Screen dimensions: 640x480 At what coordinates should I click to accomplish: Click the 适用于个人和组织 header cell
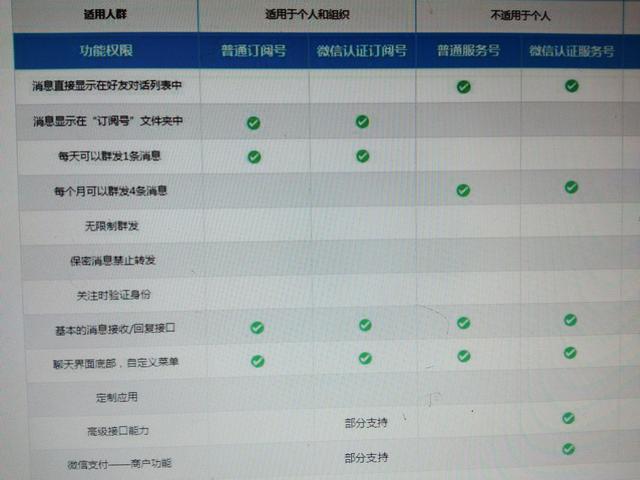307,15
